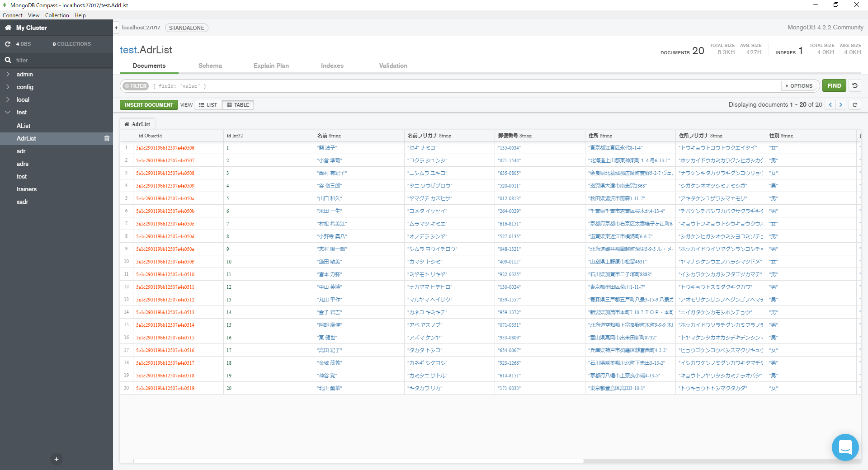The width and height of the screenshot is (868, 470).
Task: Click the My Cluster home icon
Action: pos(8,28)
